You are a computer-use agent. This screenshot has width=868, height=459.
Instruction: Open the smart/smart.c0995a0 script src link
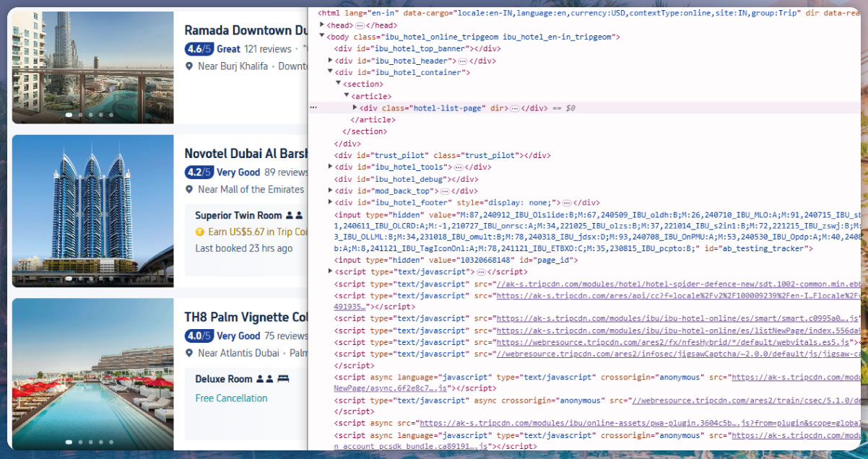coord(677,319)
